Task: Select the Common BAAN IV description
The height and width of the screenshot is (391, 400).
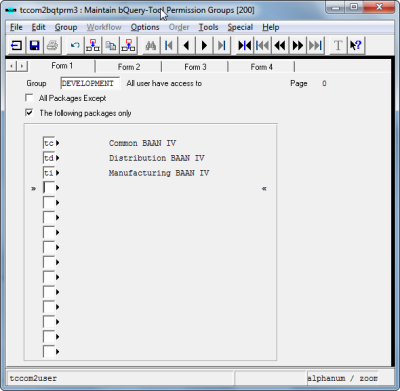Action: (x=142, y=143)
